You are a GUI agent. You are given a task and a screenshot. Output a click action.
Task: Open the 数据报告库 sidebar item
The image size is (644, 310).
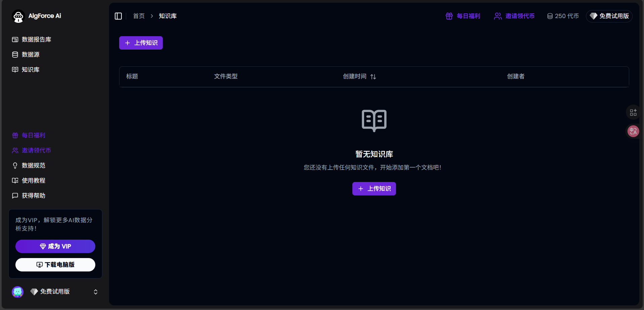tap(32, 40)
